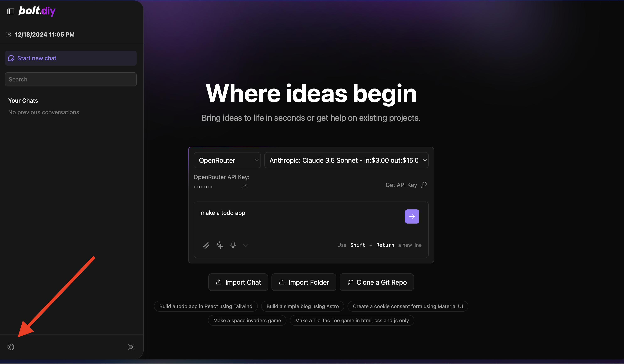Click the attachment/paperclip icon
This screenshot has height=364, width=624.
click(x=206, y=245)
